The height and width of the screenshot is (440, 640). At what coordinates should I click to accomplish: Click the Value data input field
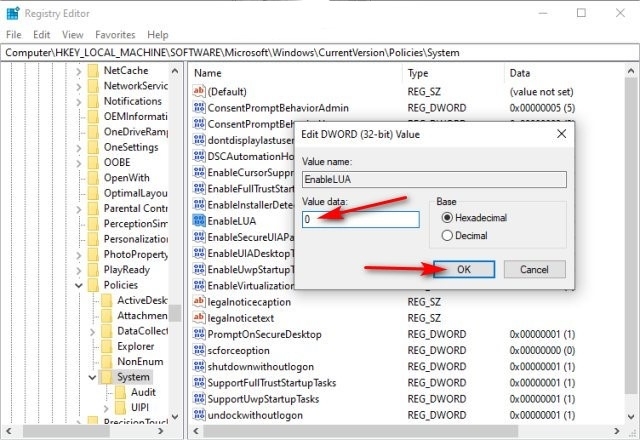point(361,220)
